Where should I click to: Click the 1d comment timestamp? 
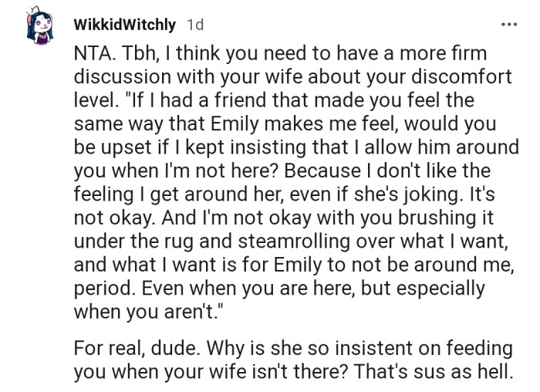click(x=195, y=25)
